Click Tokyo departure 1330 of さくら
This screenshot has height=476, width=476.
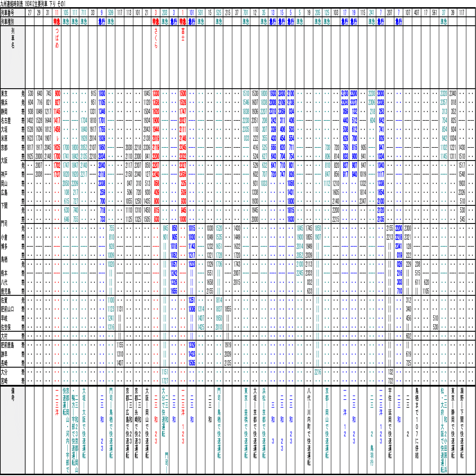pyautogui.click(x=156, y=93)
